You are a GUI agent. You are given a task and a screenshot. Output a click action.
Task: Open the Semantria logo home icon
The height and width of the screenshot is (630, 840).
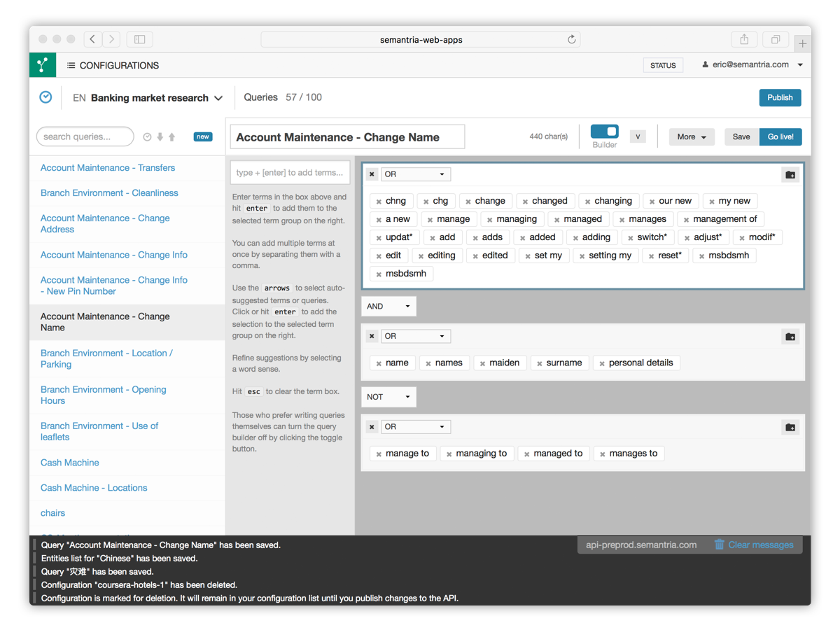click(43, 64)
